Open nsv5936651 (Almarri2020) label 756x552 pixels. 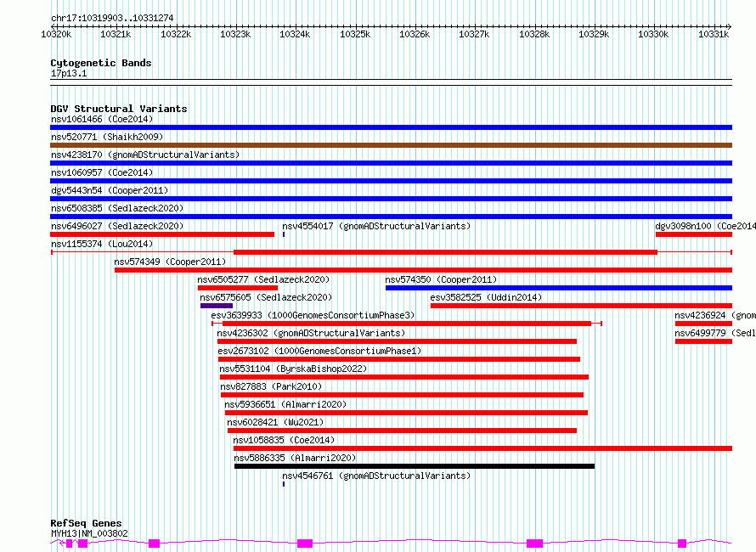click(285, 404)
